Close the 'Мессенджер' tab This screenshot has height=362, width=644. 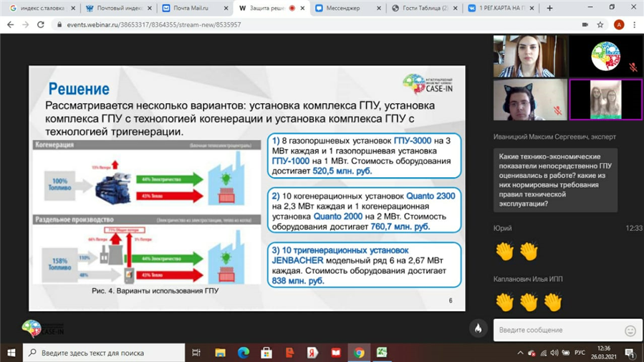pyautogui.click(x=378, y=8)
